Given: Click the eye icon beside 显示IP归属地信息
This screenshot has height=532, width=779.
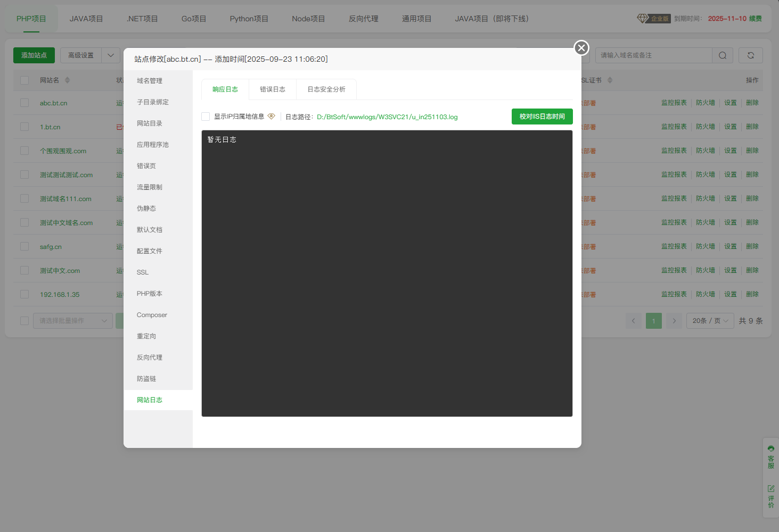Looking at the screenshot, I should pos(272,116).
